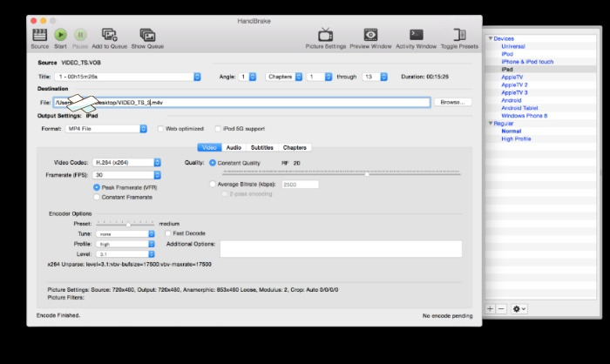
Task: Select the Average Bitrate radio button
Action: tap(213, 185)
